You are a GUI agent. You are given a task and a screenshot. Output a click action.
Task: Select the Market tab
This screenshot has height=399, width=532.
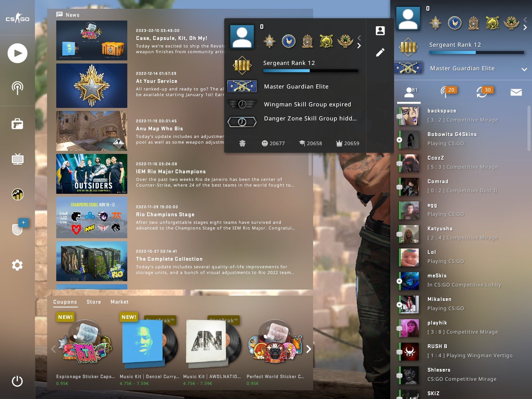tap(120, 302)
